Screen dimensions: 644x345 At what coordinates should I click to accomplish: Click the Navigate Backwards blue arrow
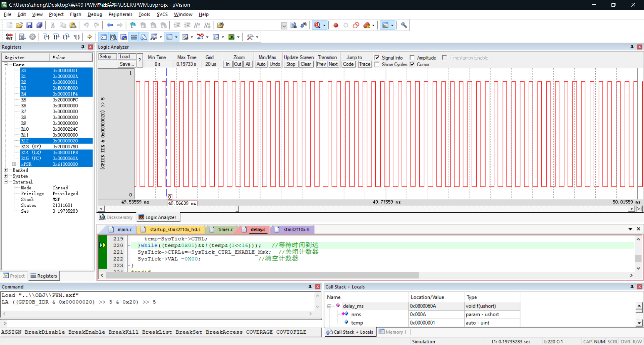pyautogui.click(x=110, y=25)
